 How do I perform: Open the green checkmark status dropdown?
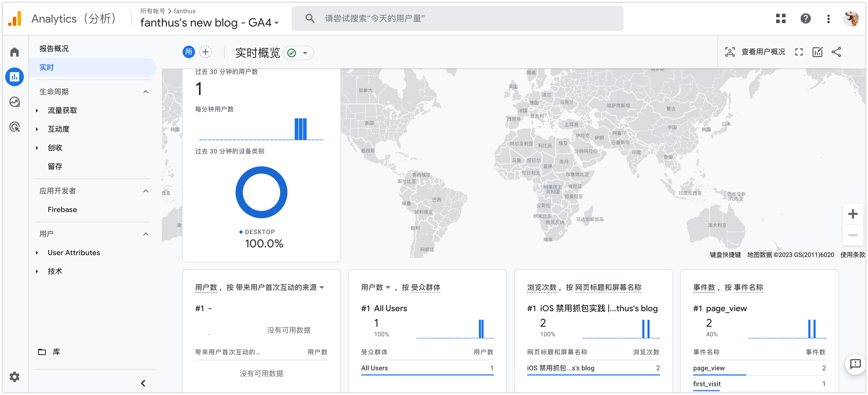coord(299,53)
